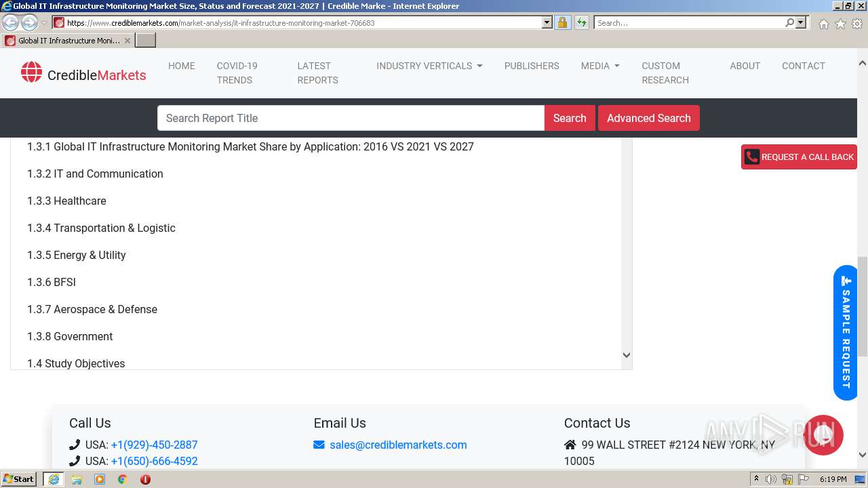Open the Contact page
Screen dimensions: 868x488
coord(804,66)
